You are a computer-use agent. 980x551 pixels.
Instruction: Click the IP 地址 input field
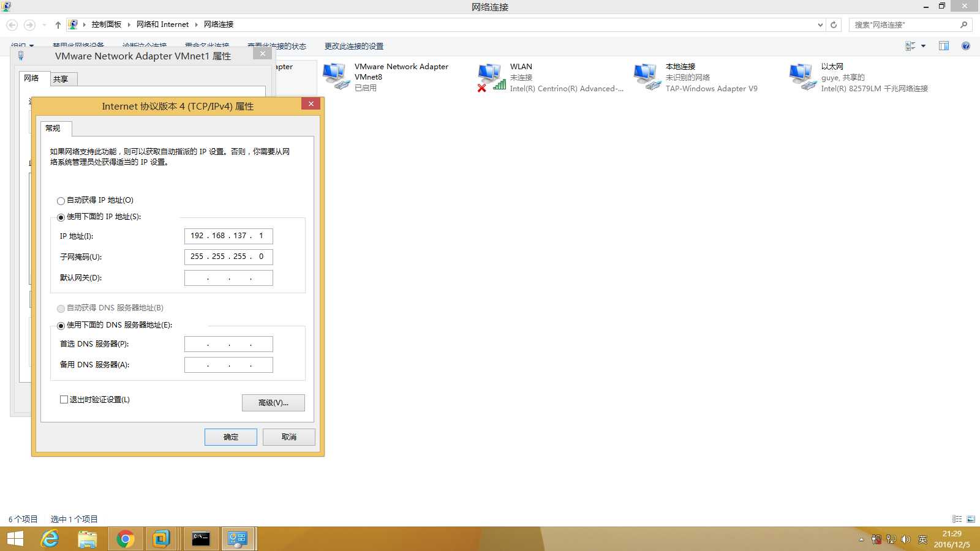(x=228, y=236)
